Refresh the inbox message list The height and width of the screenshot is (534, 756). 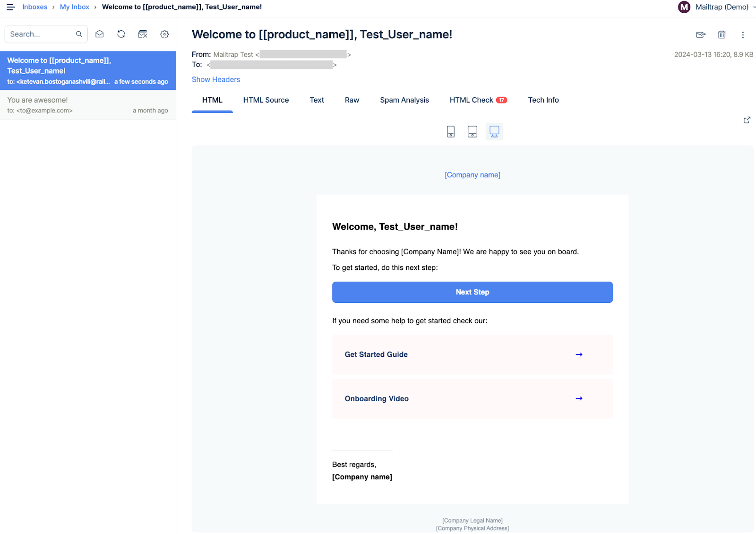click(x=121, y=34)
